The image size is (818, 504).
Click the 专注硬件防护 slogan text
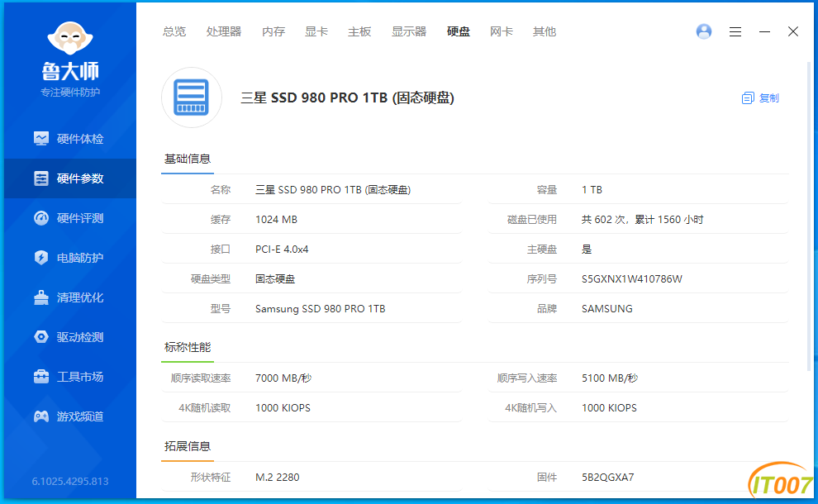click(x=70, y=93)
